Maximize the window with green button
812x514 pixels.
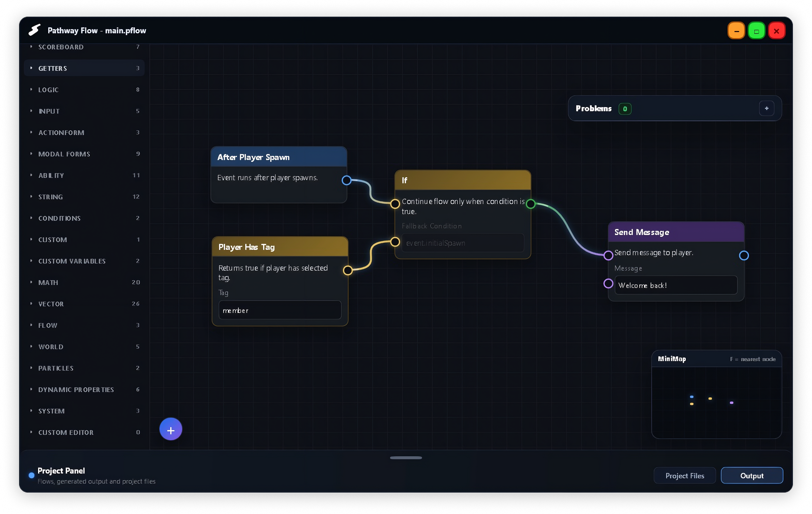coord(756,31)
